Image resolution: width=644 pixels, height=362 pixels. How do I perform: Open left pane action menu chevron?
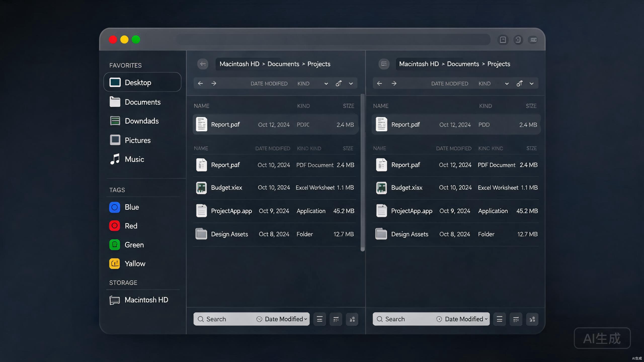click(x=351, y=84)
